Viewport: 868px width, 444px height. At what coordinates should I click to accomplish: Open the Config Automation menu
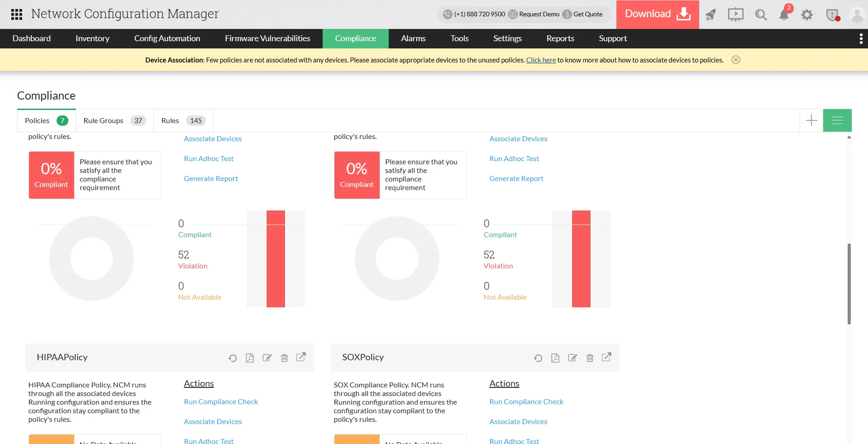[167, 38]
